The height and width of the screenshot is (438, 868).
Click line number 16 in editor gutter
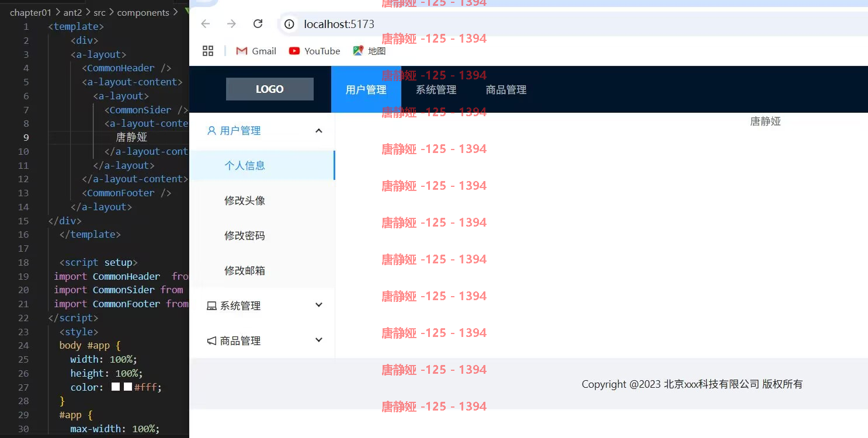[23, 235]
